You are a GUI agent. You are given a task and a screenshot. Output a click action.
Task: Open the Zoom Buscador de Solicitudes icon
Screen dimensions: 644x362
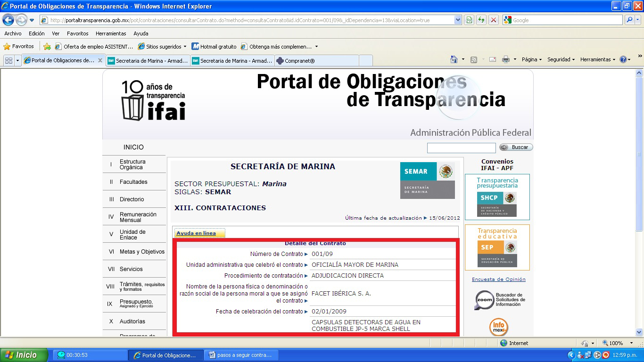click(484, 300)
